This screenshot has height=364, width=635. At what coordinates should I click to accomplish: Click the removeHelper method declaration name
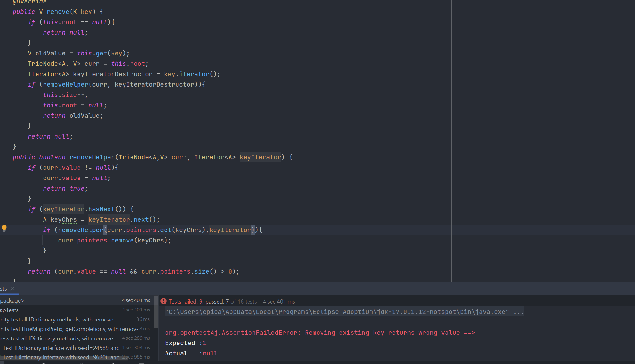tap(92, 157)
